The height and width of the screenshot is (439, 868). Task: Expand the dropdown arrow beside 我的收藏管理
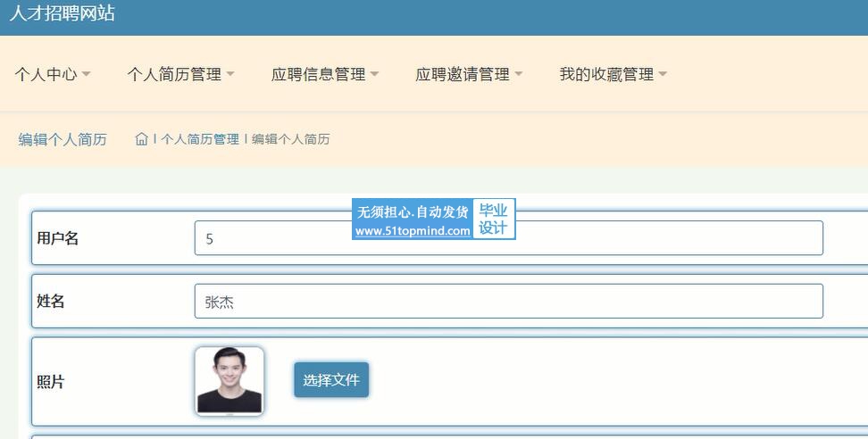(663, 73)
